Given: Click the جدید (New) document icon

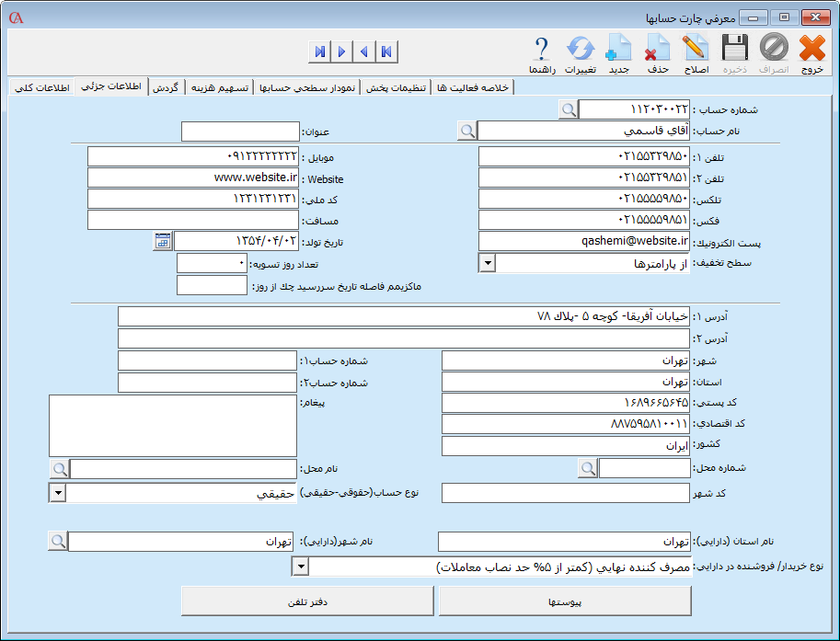Looking at the screenshot, I should [618, 52].
